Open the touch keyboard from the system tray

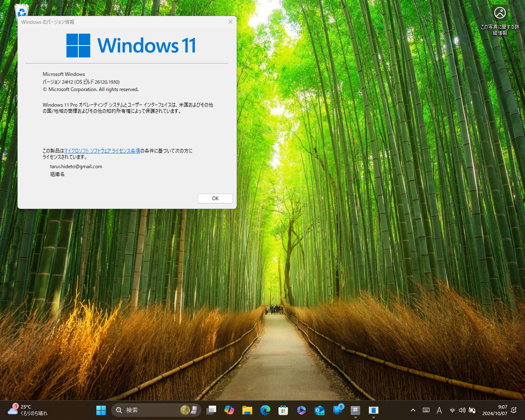point(426,410)
